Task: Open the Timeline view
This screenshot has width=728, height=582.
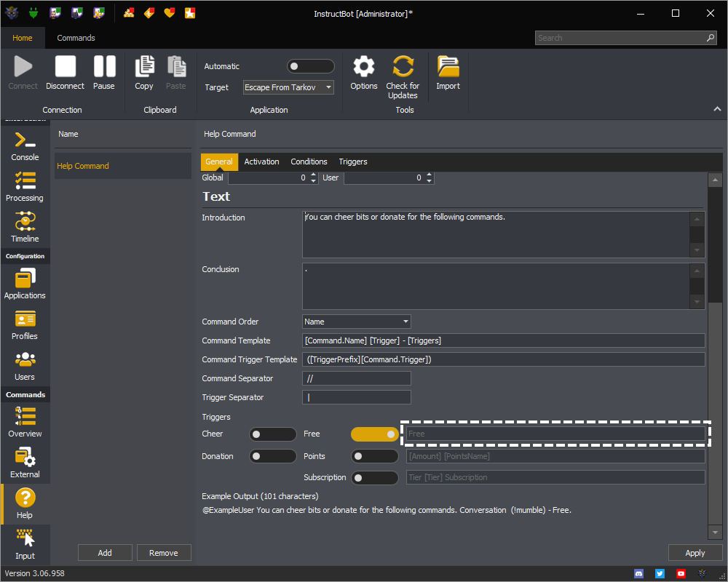Action: click(x=25, y=228)
